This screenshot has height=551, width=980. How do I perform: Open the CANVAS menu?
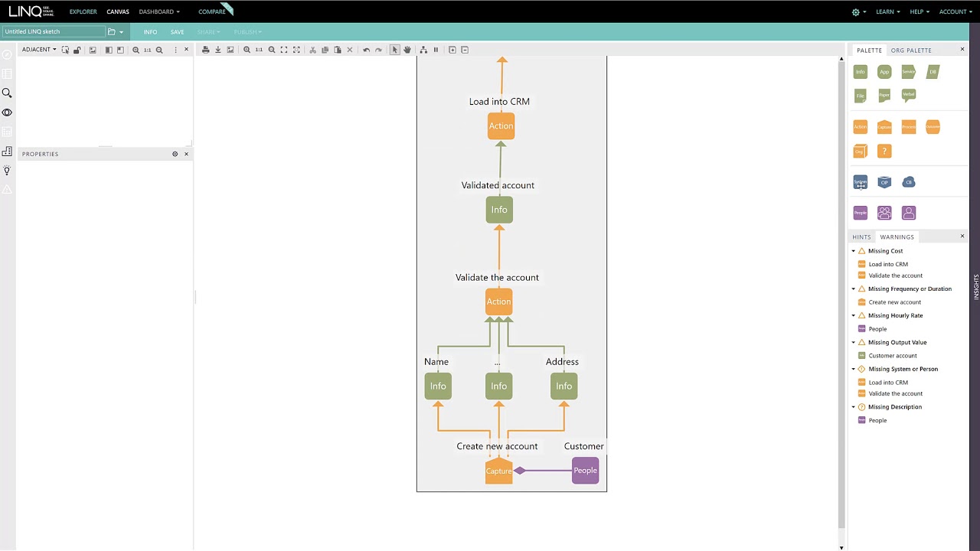coord(118,11)
